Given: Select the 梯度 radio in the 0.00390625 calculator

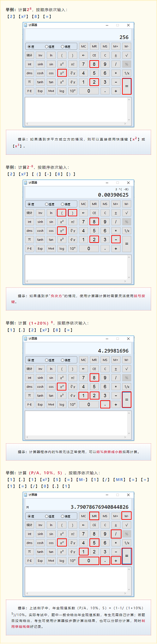Looking at the screenshot, I should 65,204.
